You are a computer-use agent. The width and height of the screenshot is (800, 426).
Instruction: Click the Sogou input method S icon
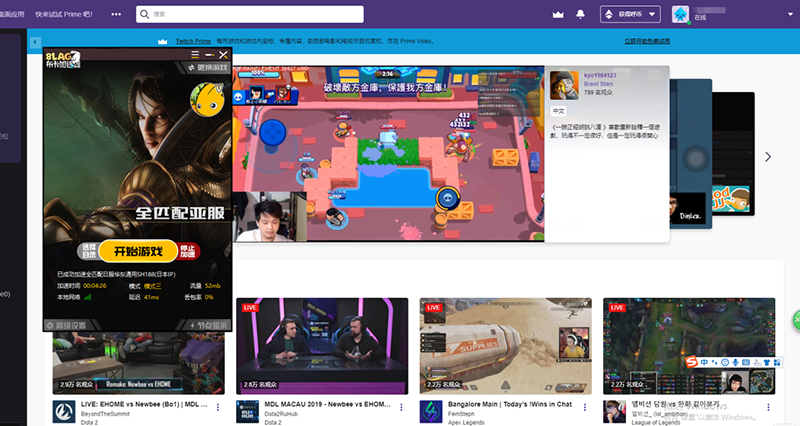[692, 362]
